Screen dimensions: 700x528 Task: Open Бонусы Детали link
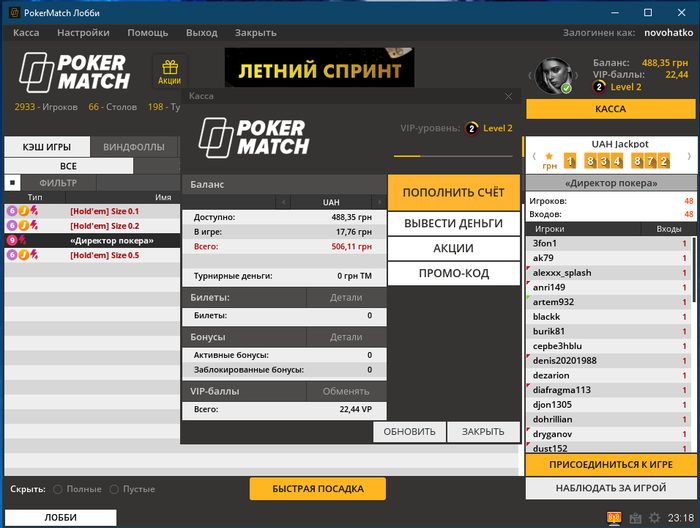(x=346, y=337)
